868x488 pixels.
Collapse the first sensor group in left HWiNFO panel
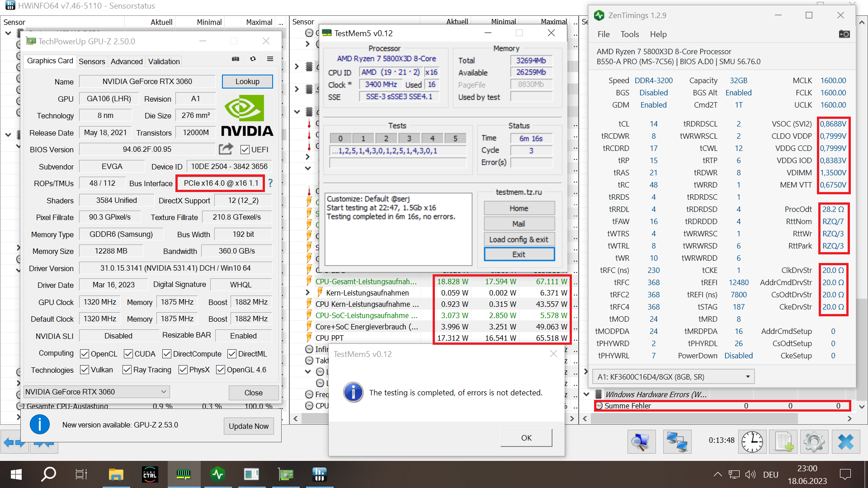click(x=8, y=33)
